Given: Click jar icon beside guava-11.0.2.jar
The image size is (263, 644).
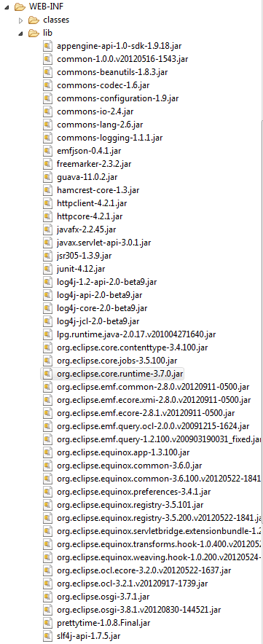Looking at the screenshot, I should tap(47, 177).
